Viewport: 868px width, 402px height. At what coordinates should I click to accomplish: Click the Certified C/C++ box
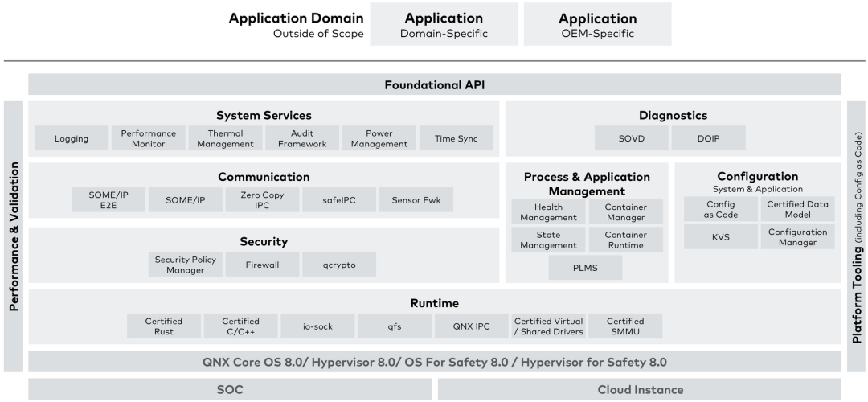(x=241, y=326)
